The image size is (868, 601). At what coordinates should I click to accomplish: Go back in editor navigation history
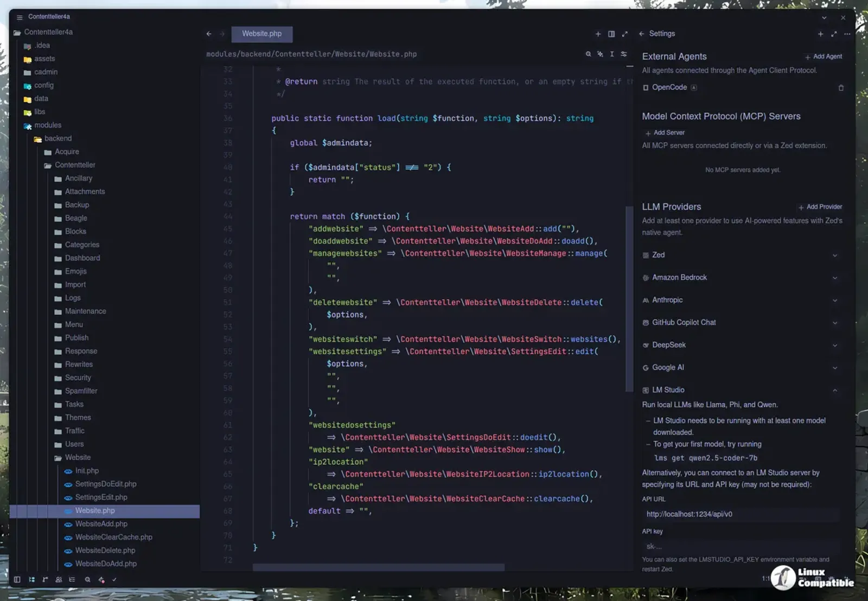[209, 34]
